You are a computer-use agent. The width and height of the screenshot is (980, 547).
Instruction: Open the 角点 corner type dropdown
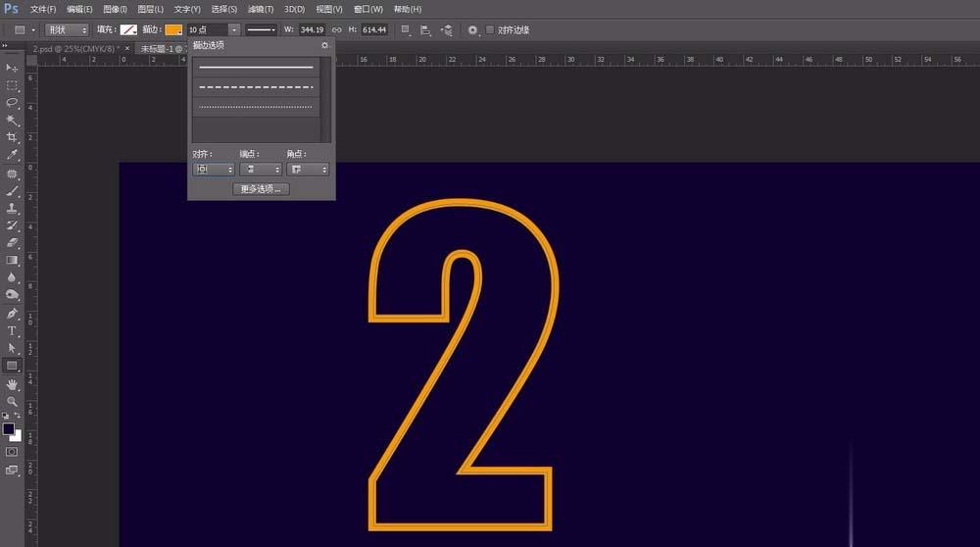point(308,170)
